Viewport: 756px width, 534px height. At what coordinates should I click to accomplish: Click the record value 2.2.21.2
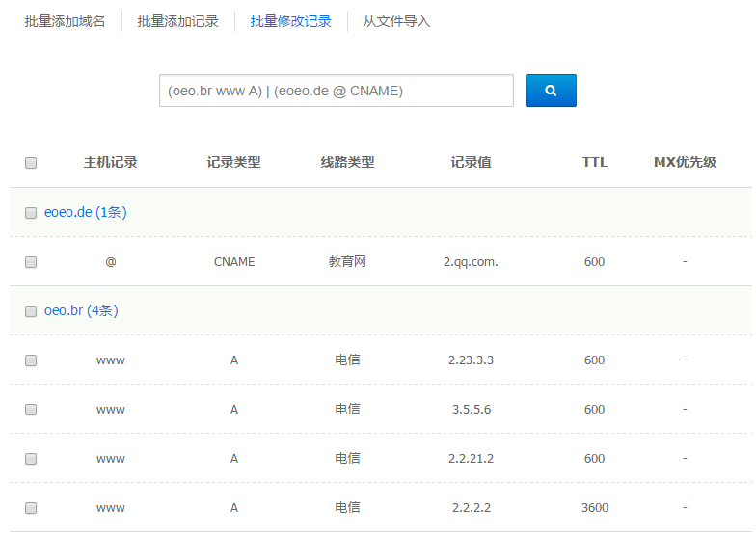(471, 459)
